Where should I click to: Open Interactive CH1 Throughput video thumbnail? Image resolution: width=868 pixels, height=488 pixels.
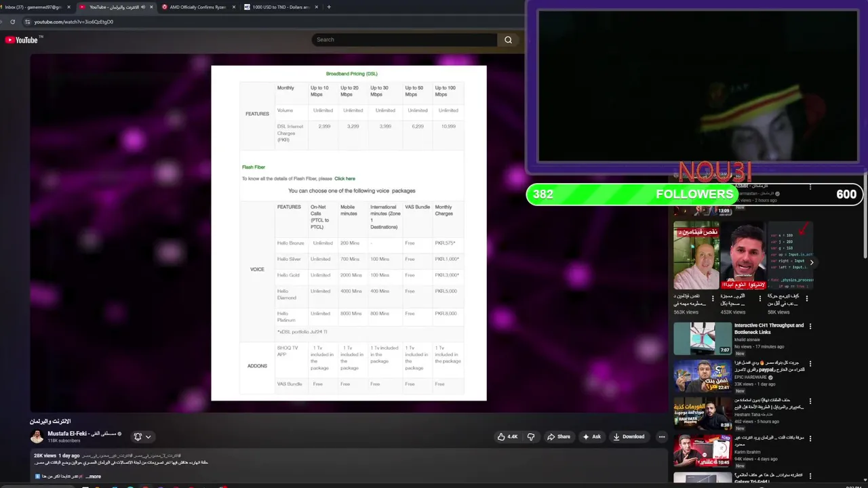(x=703, y=338)
